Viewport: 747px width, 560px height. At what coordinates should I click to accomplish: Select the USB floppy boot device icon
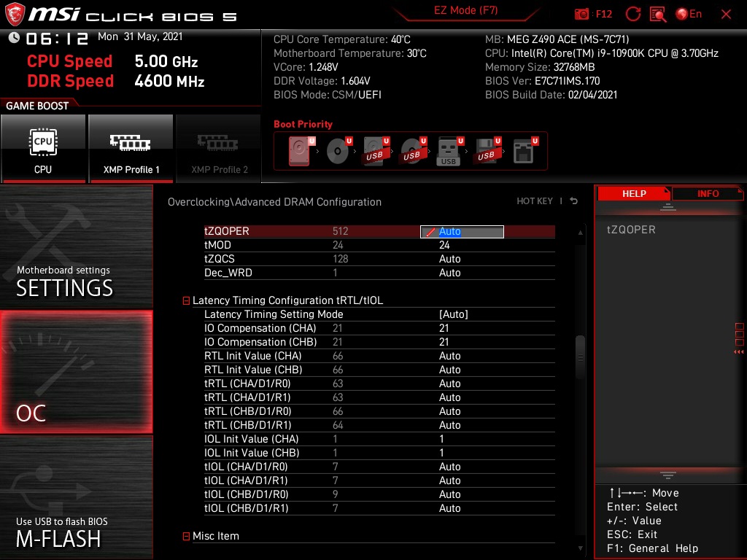(487, 151)
